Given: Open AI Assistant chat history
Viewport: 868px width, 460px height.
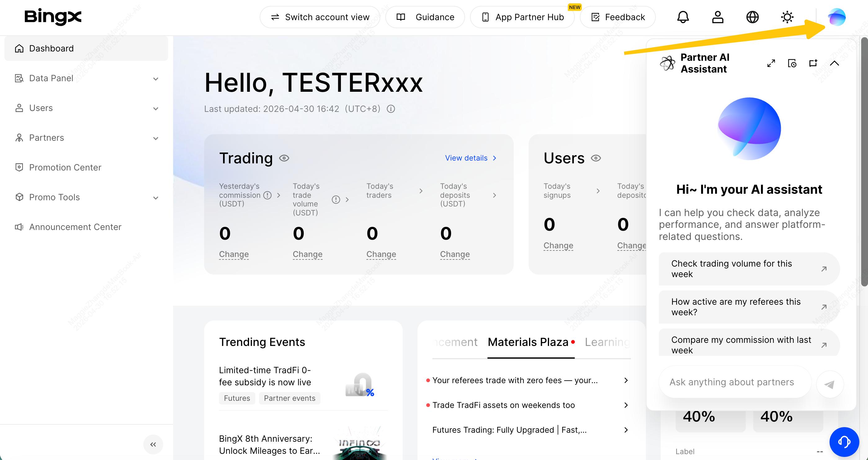Looking at the screenshot, I should pos(792,63).
